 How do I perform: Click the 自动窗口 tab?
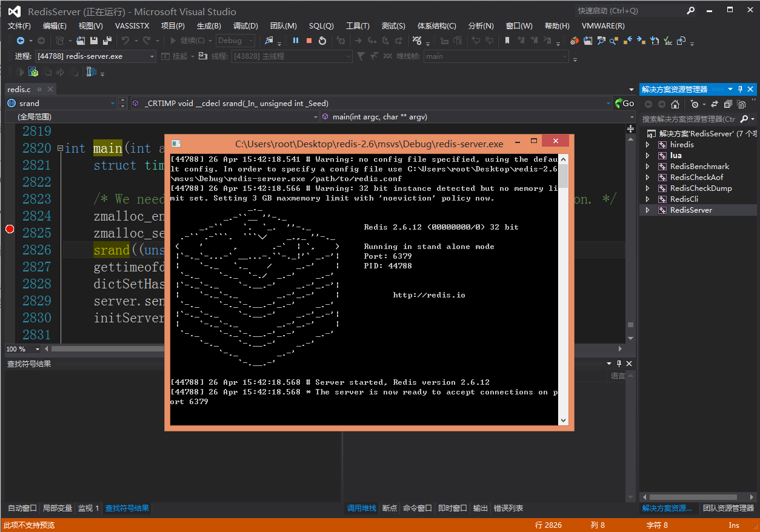(22, 508)
